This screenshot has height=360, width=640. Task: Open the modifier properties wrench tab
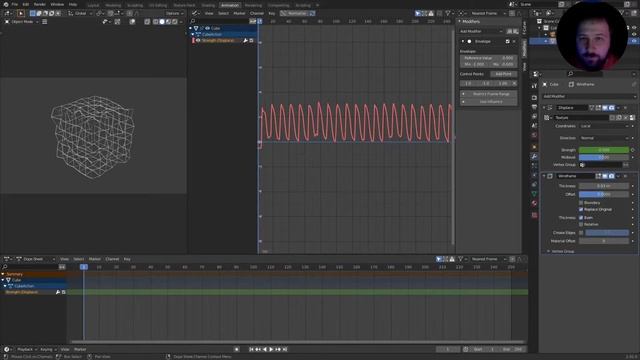534,156
